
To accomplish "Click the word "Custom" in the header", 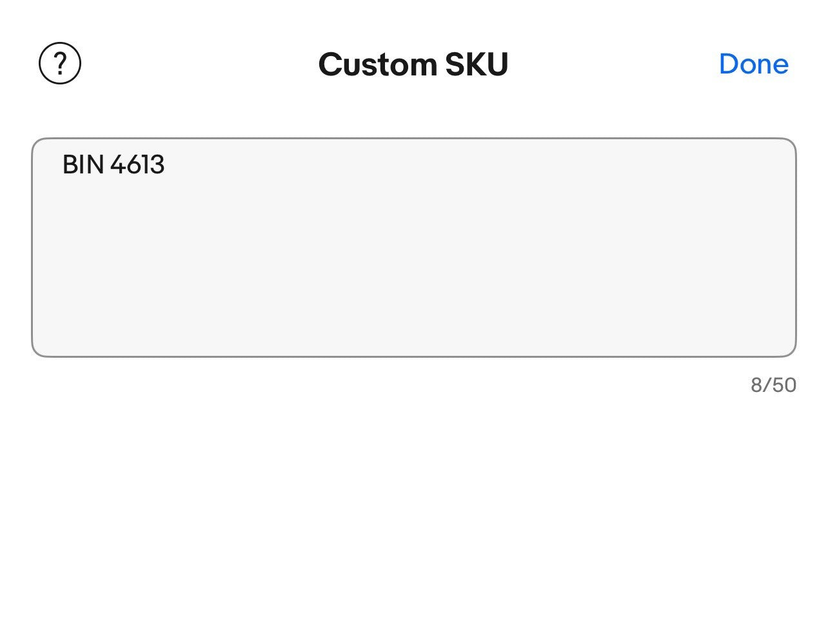I will point(377,64).
